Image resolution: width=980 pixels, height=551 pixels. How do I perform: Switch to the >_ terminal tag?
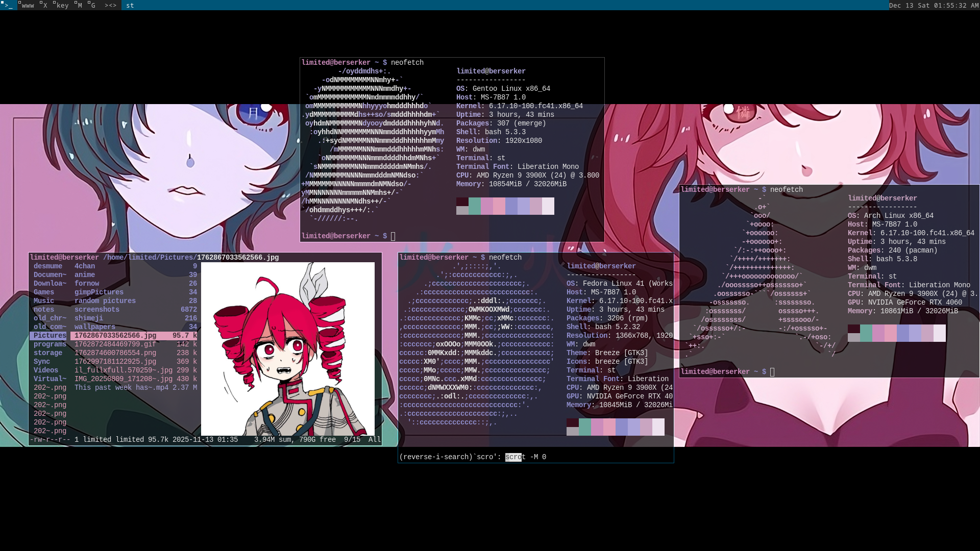(x=8, y=5)
